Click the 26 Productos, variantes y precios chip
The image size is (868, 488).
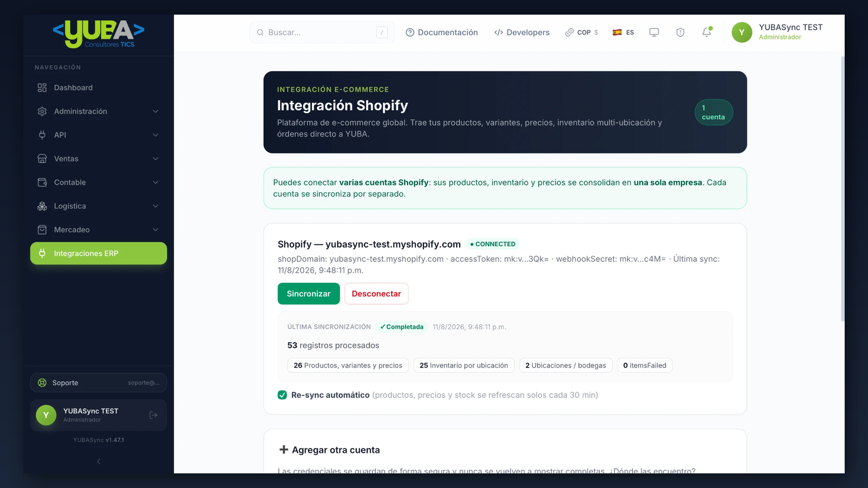click(x=348, y=365)
